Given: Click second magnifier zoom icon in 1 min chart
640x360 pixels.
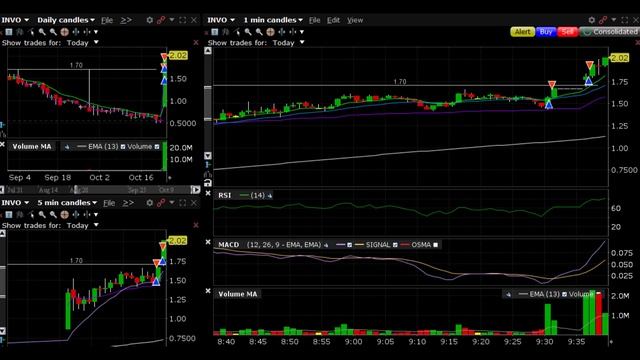Looking at the screenshot, I should (259, 32).
